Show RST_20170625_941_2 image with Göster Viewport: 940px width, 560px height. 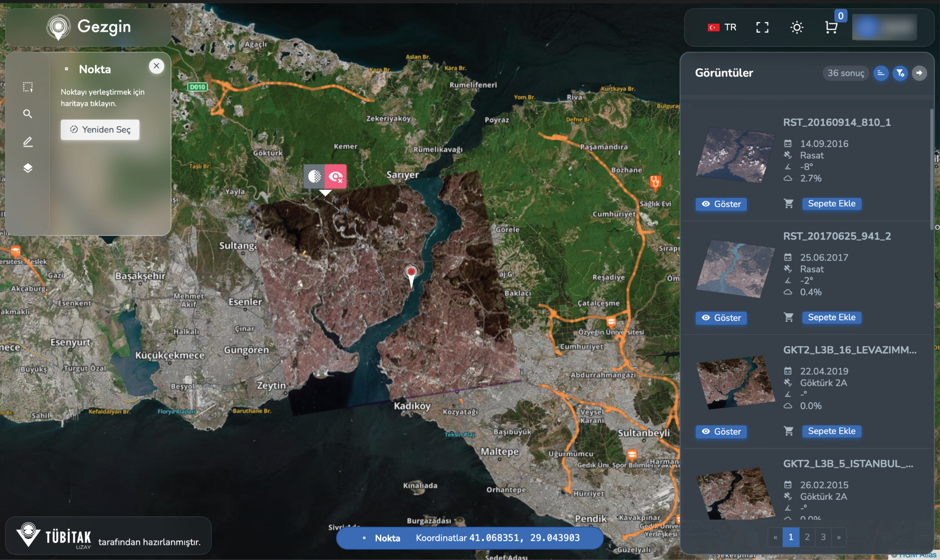[x=721, y=318]
